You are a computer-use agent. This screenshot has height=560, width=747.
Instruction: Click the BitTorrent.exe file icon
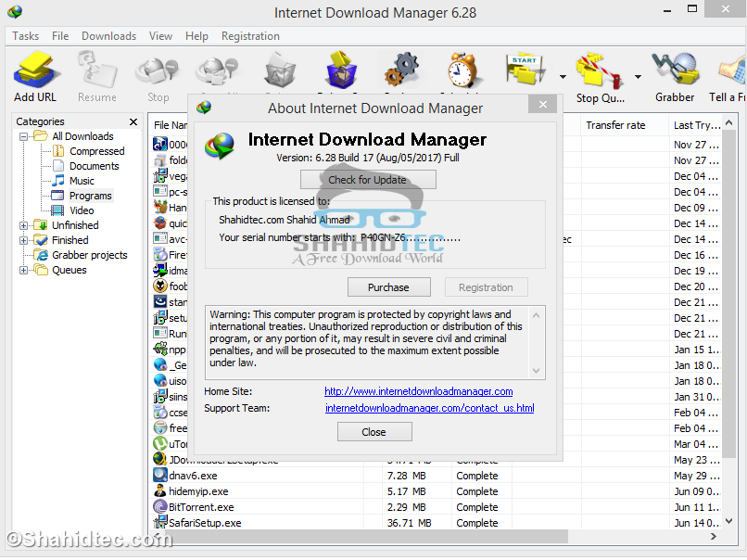(160, 507)
